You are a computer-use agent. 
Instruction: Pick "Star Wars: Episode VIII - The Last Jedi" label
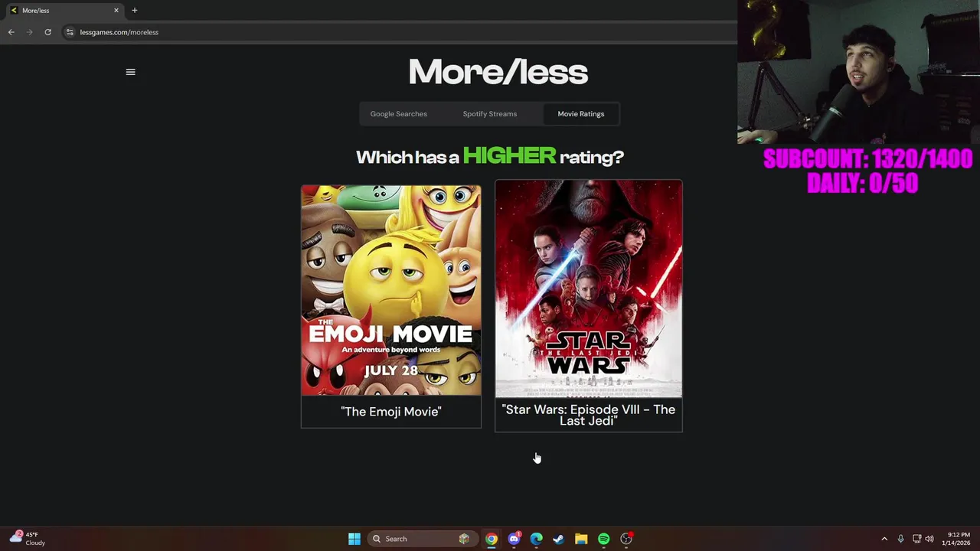pyautogui.click(x=589, y=415)
